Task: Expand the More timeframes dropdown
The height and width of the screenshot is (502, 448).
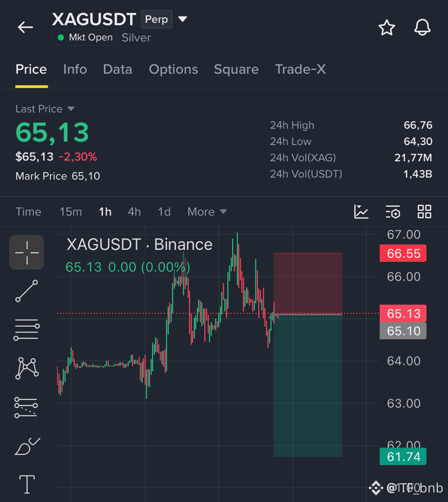Action: click(207, 212)
